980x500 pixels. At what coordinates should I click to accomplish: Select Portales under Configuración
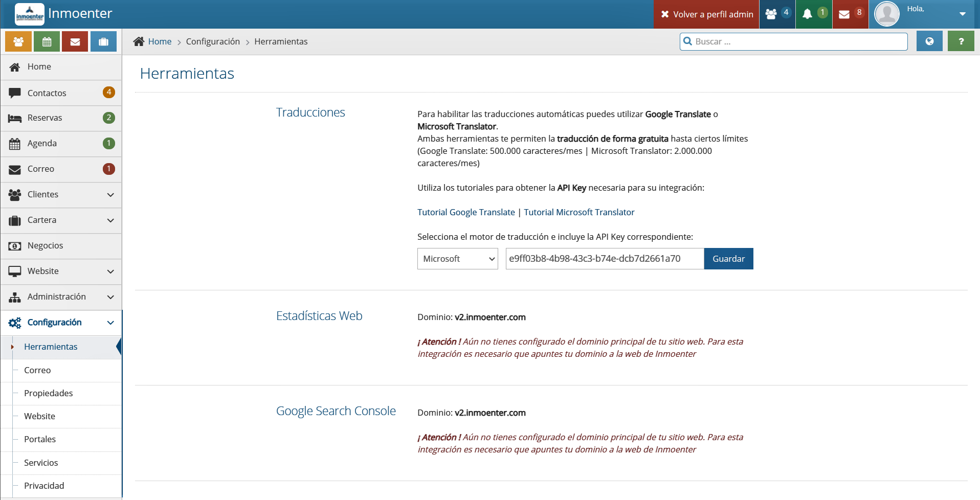point(61,439)
